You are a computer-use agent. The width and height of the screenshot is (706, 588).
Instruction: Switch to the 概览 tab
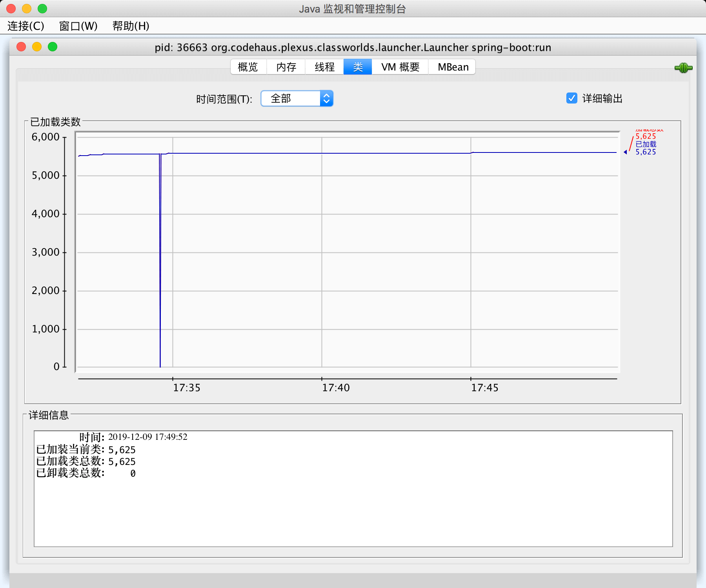coord(248,67)
